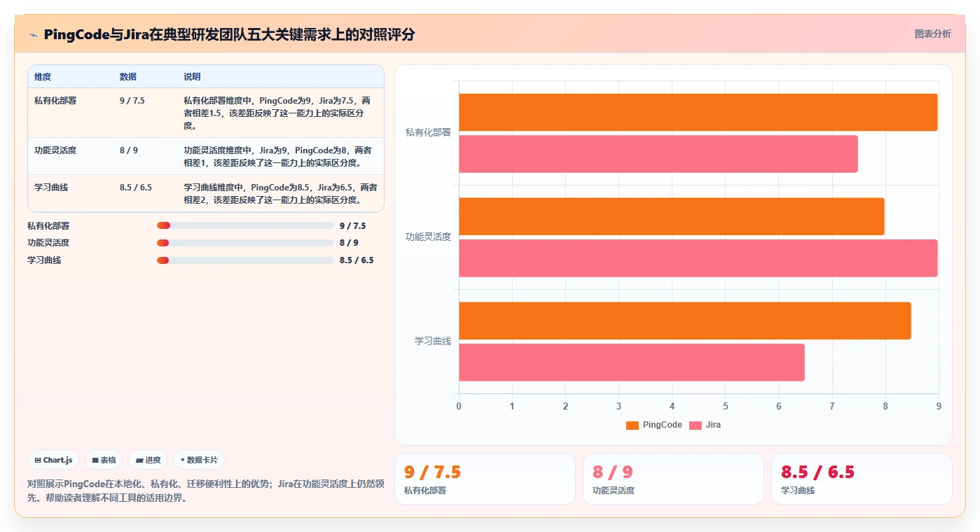Select the 表格 tag chip
Image resolution: width=980 pixels, height=532 pixels.
click(x=104, y=460)
